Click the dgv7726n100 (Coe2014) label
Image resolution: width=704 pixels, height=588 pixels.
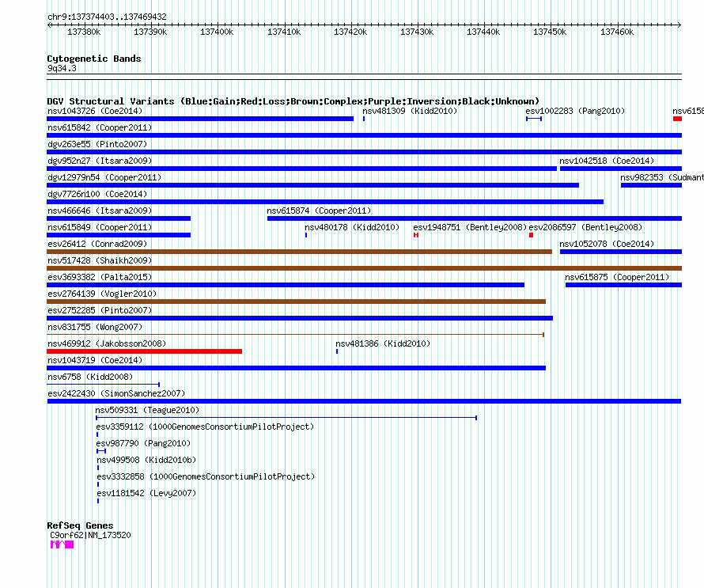tap(97, 194)
